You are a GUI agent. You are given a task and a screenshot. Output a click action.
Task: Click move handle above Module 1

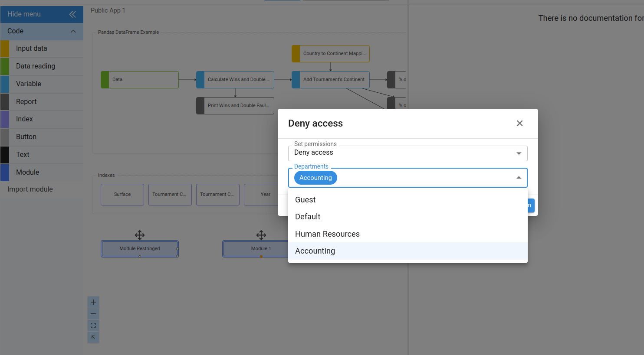tap(261, 235)
